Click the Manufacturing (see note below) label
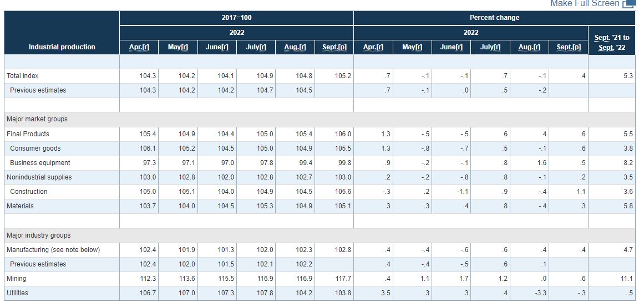The image size is (644, 308). coord(53,250)
